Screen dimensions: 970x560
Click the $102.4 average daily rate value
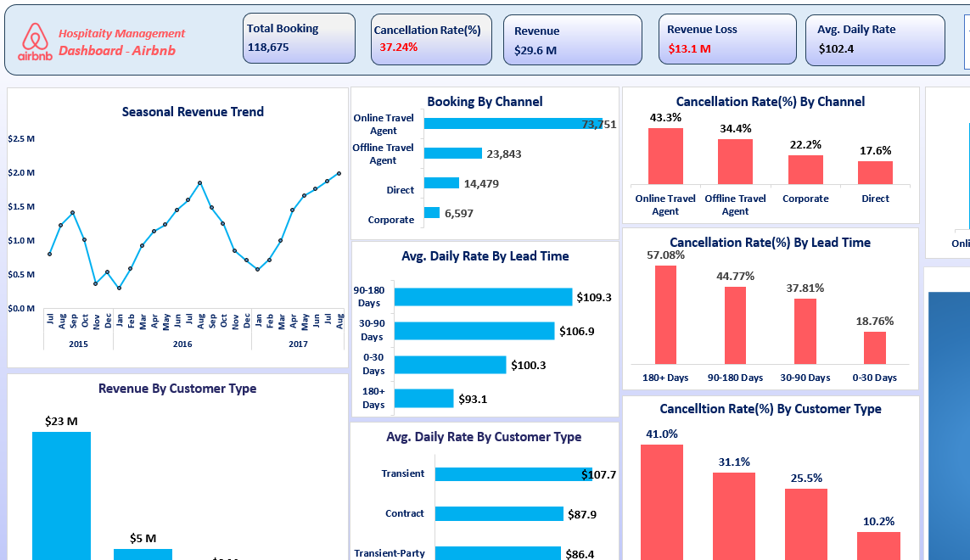836,49
